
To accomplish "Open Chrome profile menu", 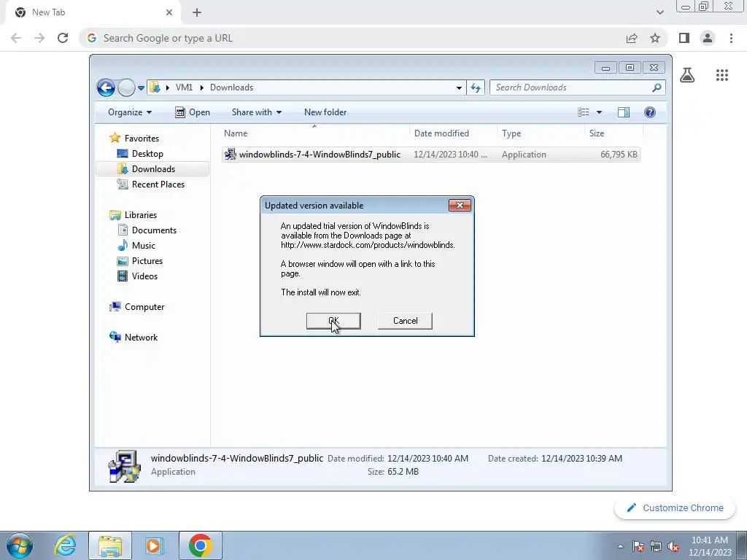I will pyautogui.click(x=708, y=38).
